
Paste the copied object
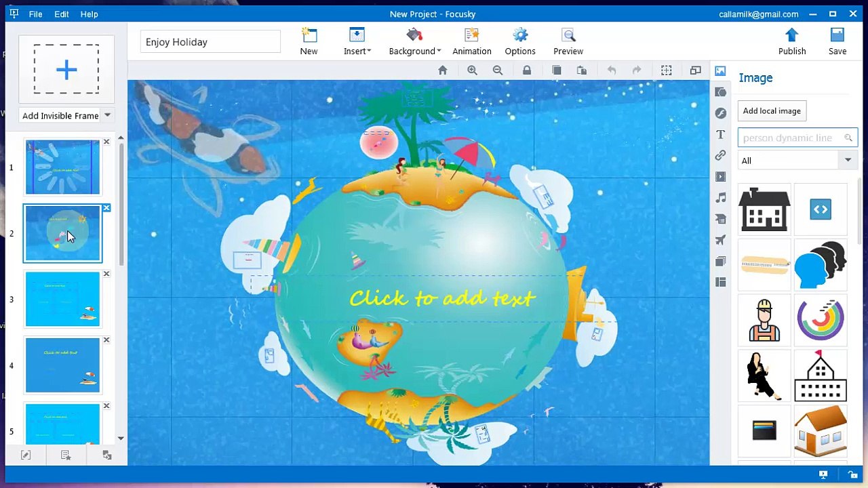(x=581, y=70)
